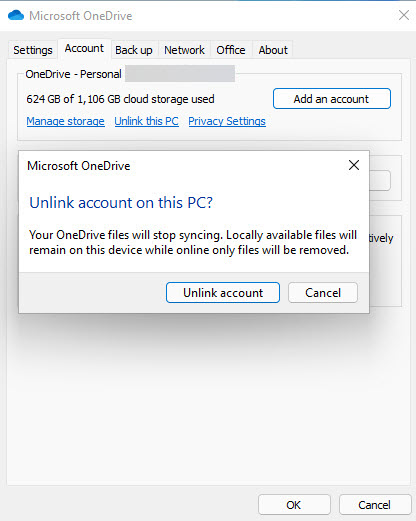Open the About tab
Screen dimensions: 416x521
click(273, 50)
